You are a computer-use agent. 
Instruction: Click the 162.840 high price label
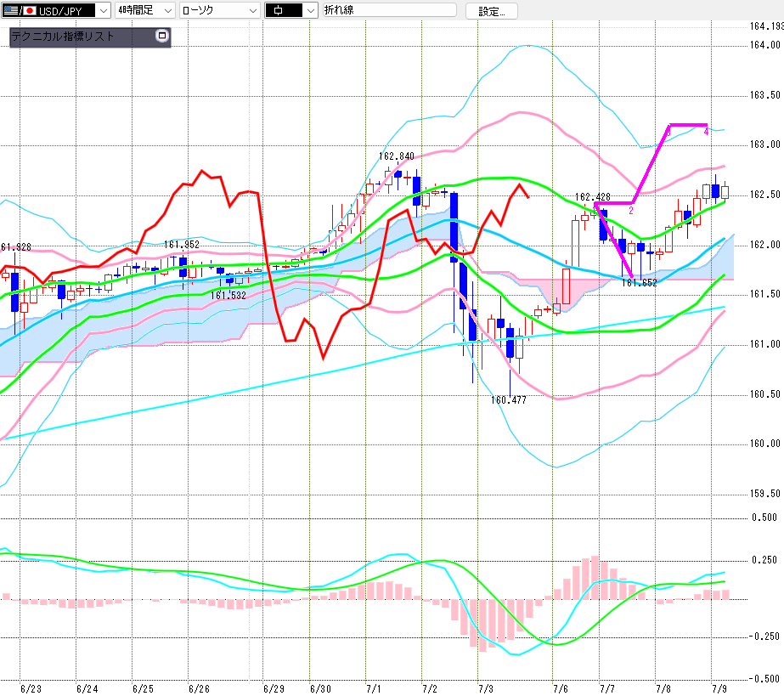pos(397,156)
